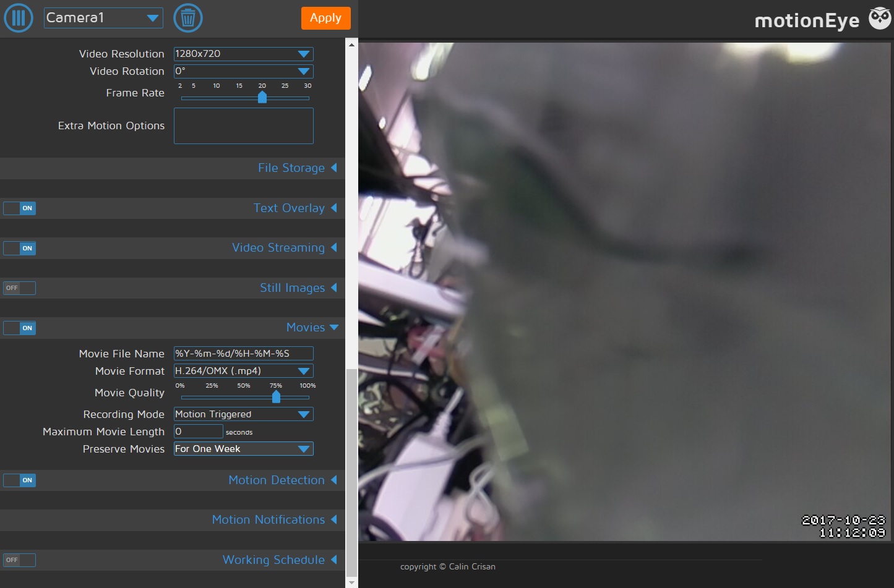Turn off Video Streaming

coord(20,248)
